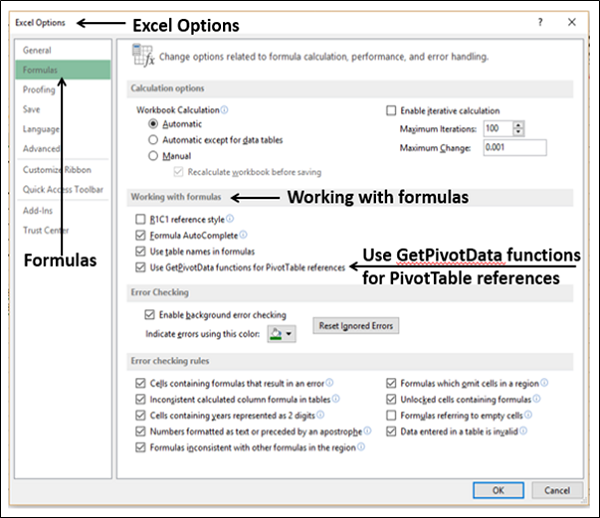Click the Reset Ignored Errors button
The width and height of the screenshot is (600, 518).
(356, 326)
